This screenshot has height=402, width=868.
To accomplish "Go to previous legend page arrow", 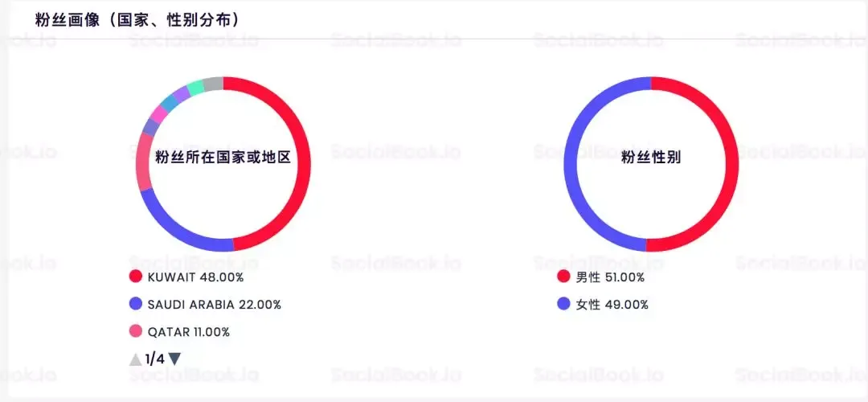I will coord(136,359).
